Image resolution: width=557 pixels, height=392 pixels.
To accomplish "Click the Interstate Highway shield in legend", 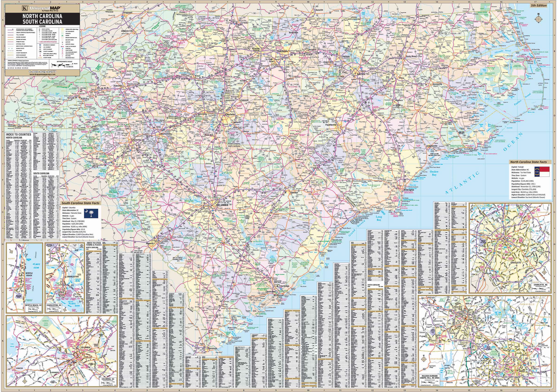I will pos(40,45).
